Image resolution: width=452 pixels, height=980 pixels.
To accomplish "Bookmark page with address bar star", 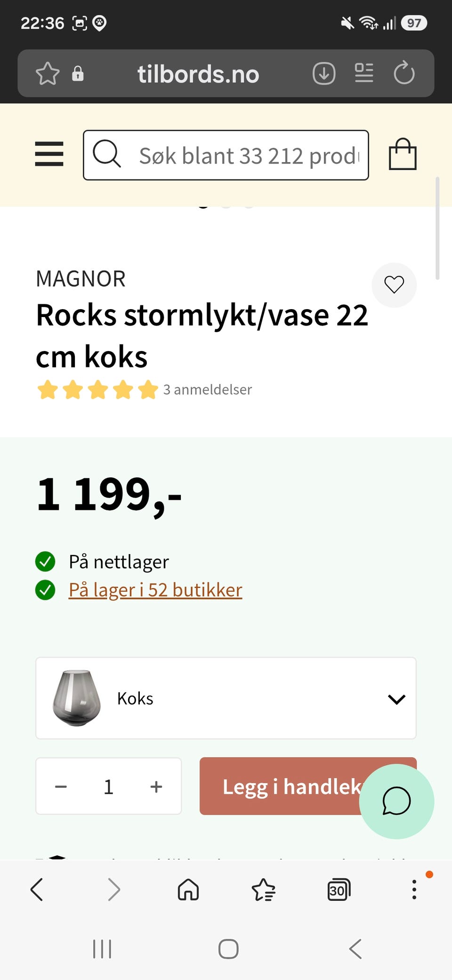I will (x=48, y=73).
